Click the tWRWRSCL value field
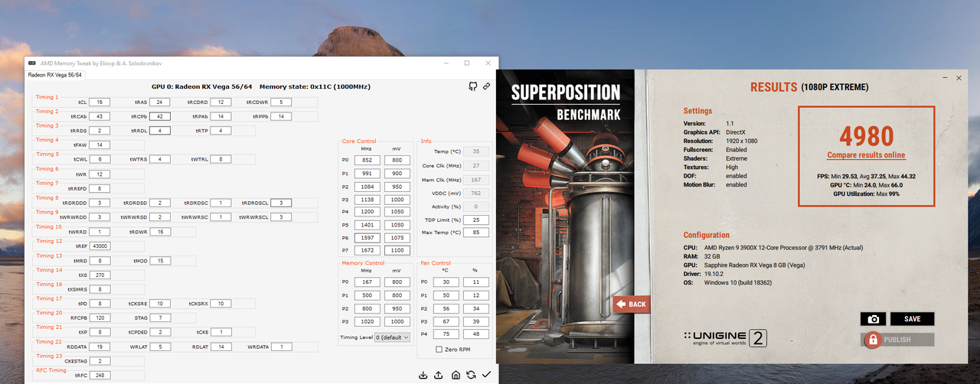Screen dimensions: 980x384 281,217
